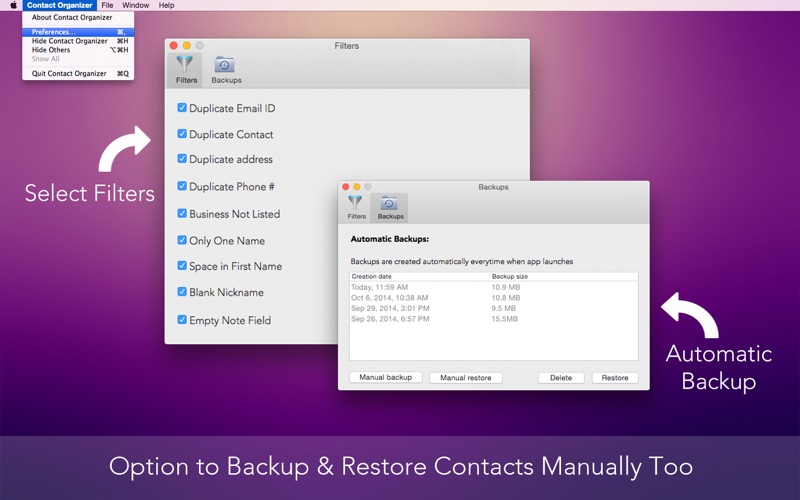Toggle the Duplicate Contact checkbox
The width and height of the screenshot is (800, 500).
click(x=182, y=134)
